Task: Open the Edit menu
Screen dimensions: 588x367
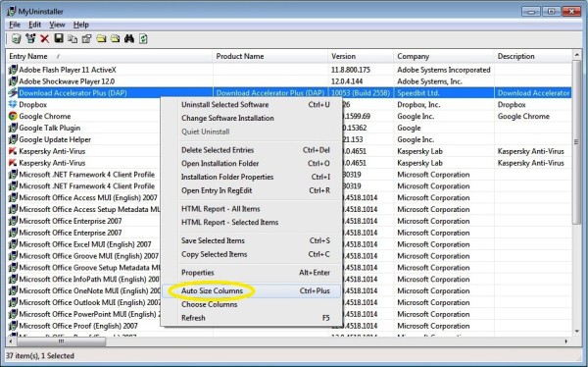Action: (x=34, y=25)
